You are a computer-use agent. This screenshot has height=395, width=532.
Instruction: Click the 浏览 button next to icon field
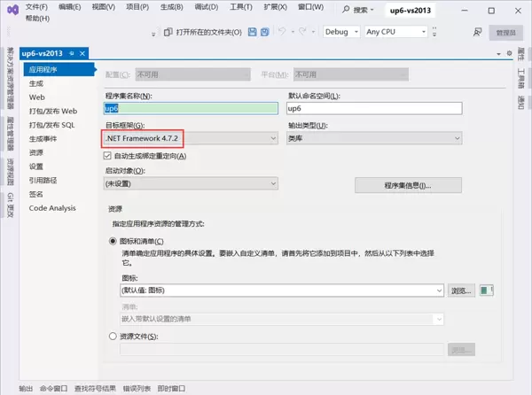point(461,290)
